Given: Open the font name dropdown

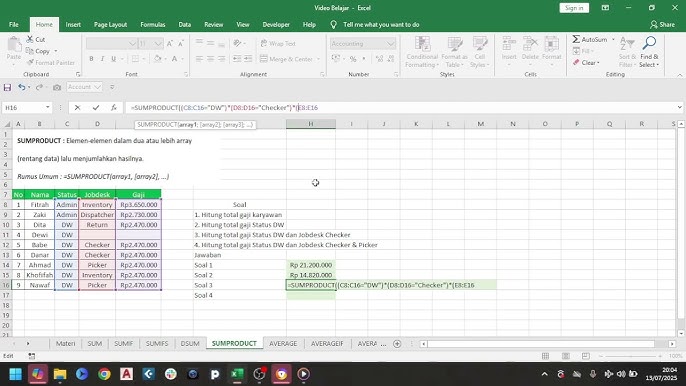Looking at the screenshot, I should pyautogui.click(x=132, y=44).
